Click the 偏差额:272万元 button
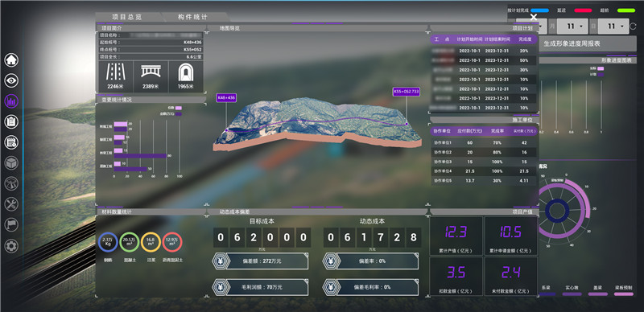This screenshot has height=312, width=644. tap(267, 261)
